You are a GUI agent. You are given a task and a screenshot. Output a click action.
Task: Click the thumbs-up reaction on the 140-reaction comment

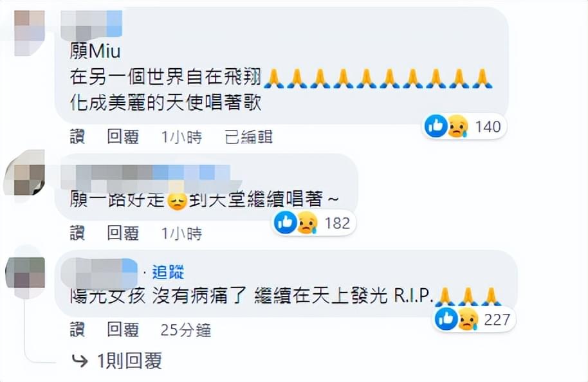pyautogui.click(x=436, y=126)
